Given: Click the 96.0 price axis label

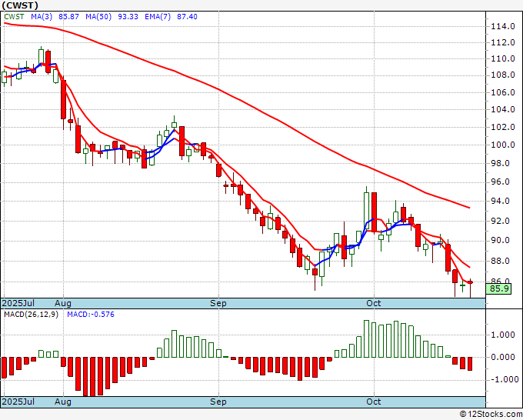Looking at the screenshot, I should pos(501,182).
